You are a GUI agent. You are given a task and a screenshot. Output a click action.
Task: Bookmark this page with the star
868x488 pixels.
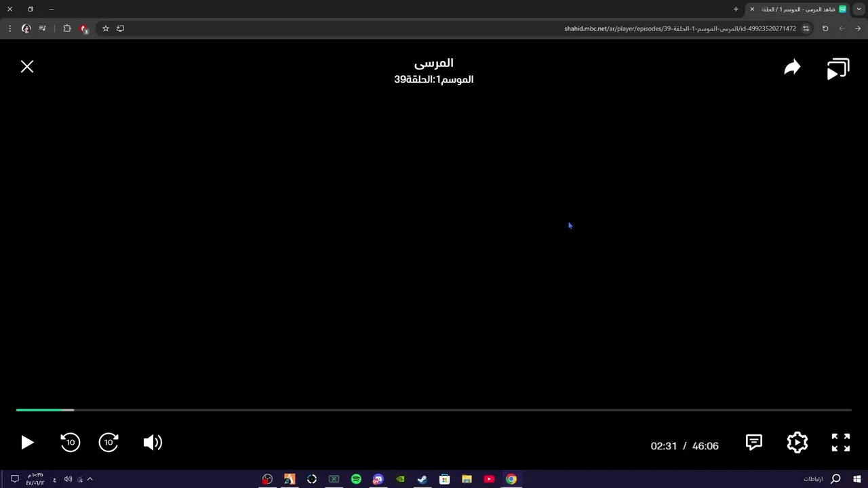[105, 28]
